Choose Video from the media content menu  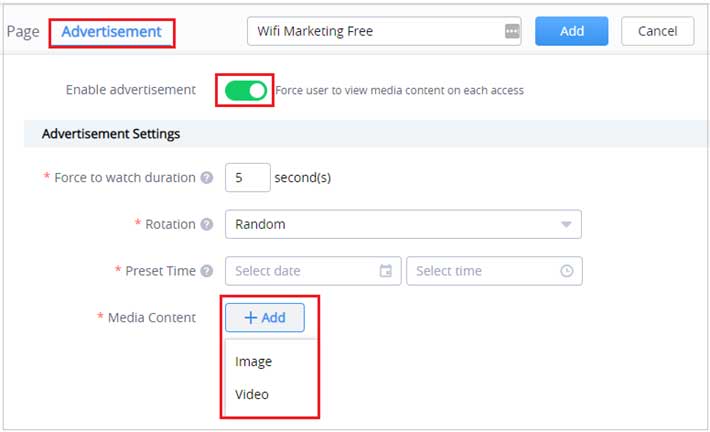click(x=252, y=394)
